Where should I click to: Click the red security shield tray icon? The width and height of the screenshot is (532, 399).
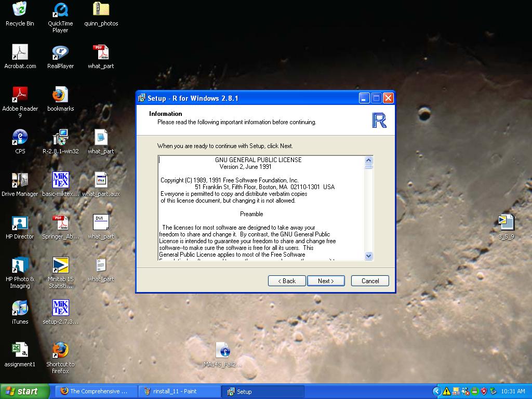click(x=484, y=391)
